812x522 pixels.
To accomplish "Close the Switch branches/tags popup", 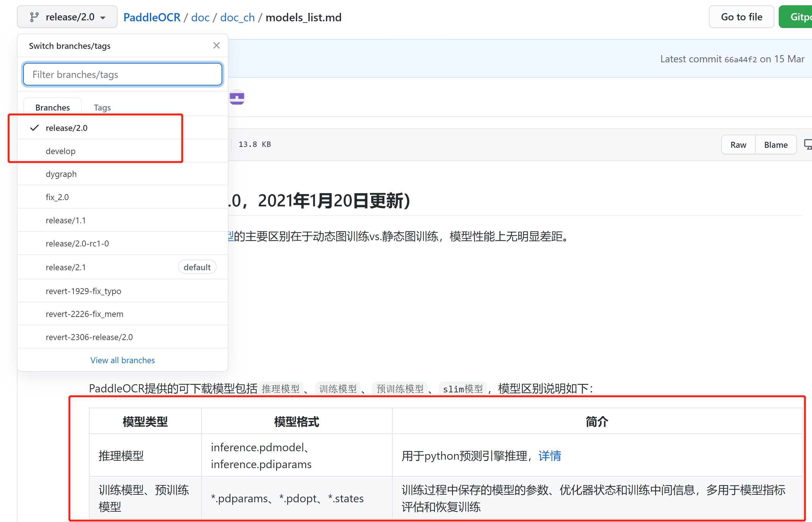I will (217, 45).
